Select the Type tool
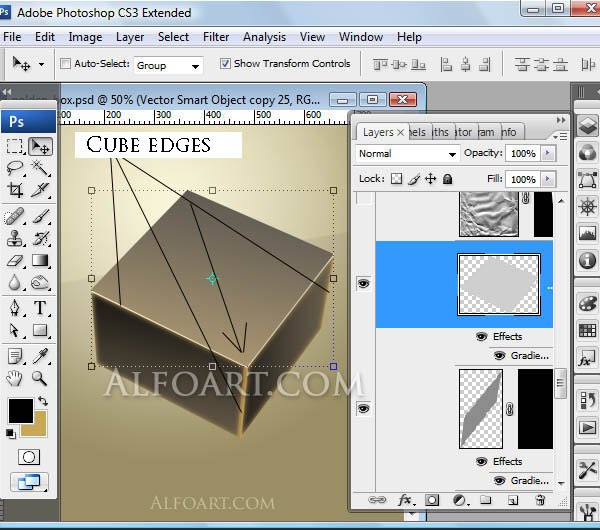Image resolution: width=600 pixels, height=530 pixels. point(40,308)
